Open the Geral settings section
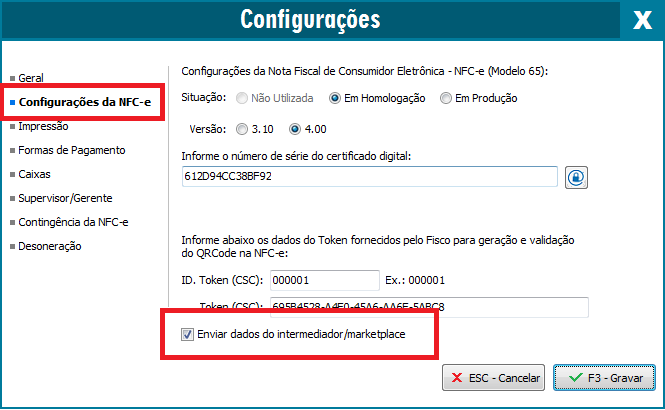This screenshot has width=665, height=410. click(x=31, y=78)
